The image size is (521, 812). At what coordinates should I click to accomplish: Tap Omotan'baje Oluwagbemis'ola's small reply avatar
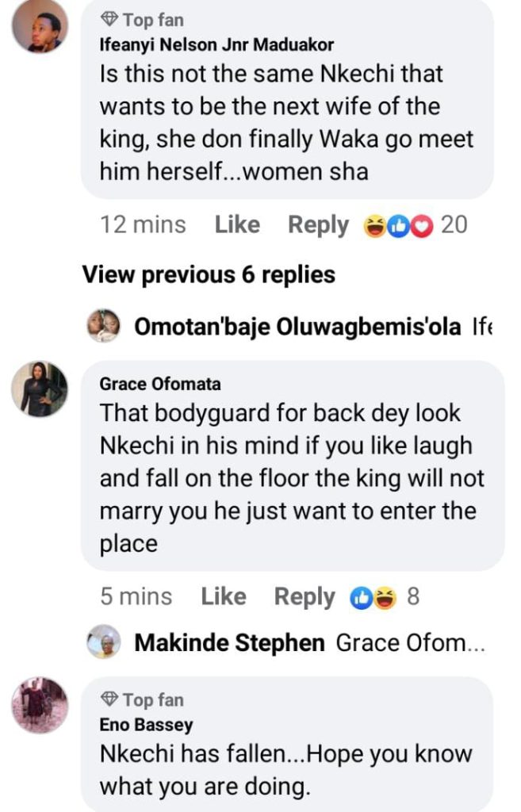point(103,326)
